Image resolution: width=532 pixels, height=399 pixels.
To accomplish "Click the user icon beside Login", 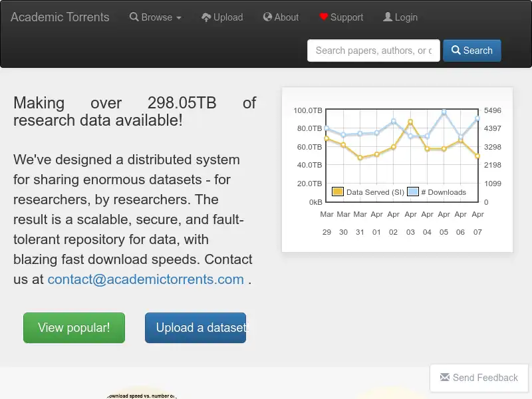I will pos(388,17).
